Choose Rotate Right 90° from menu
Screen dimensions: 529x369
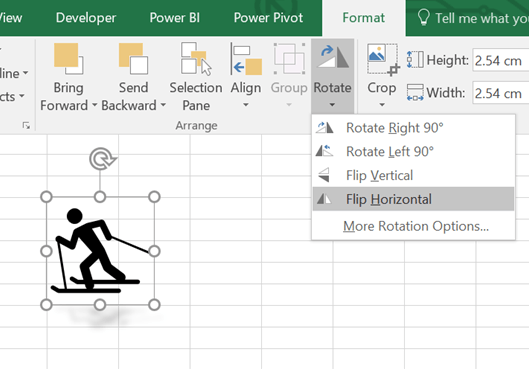coord(414,128)
